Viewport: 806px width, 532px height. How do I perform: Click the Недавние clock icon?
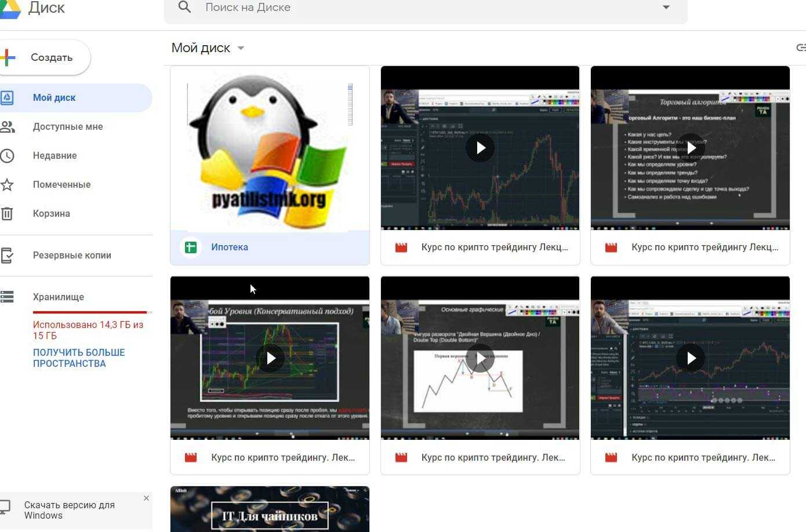point(7,155)
